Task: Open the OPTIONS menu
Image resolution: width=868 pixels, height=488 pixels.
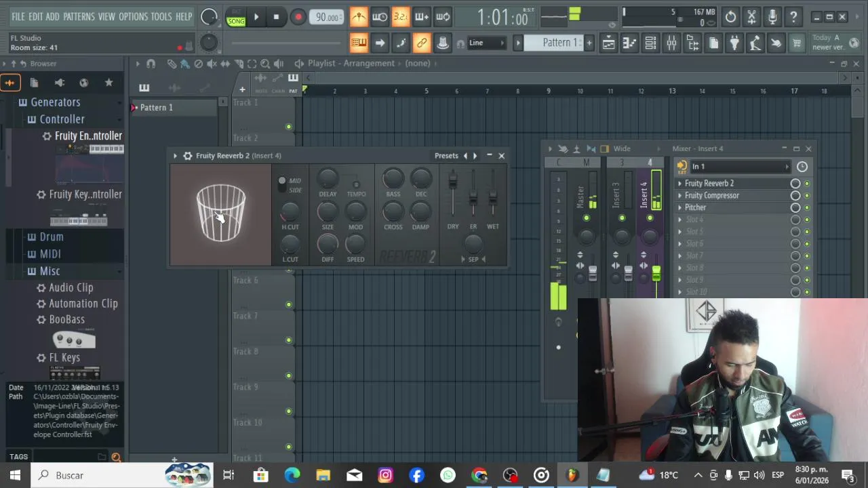Action: 133,16
